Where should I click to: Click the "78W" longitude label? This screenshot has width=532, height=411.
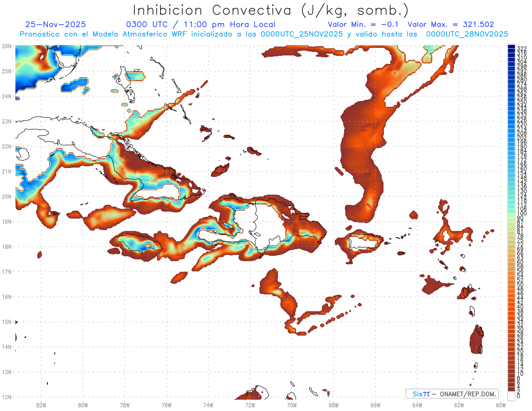[125, 404]
